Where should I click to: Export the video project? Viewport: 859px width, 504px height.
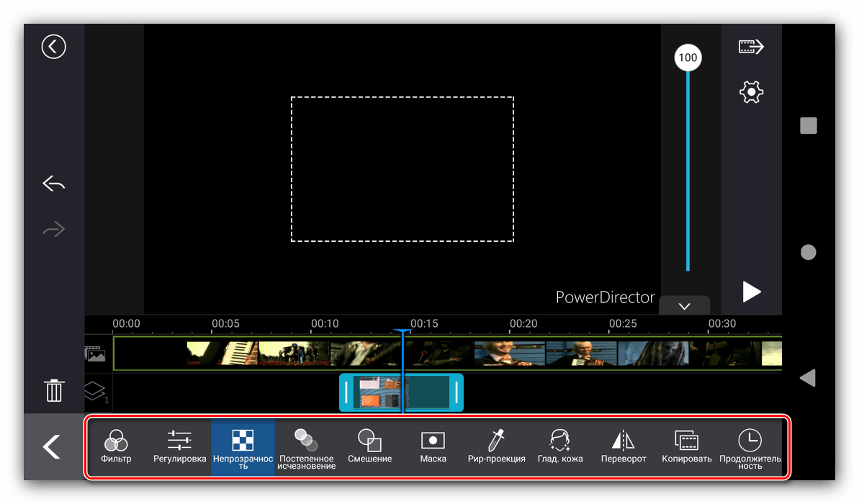click(x=751, y=47)
